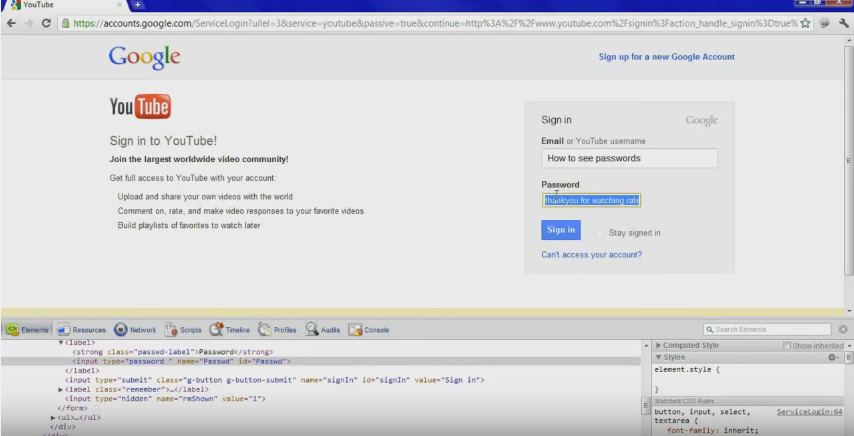This screenshot has height=436, width=854.
Task: Reload the current page
Action: [x=46, y=23]
